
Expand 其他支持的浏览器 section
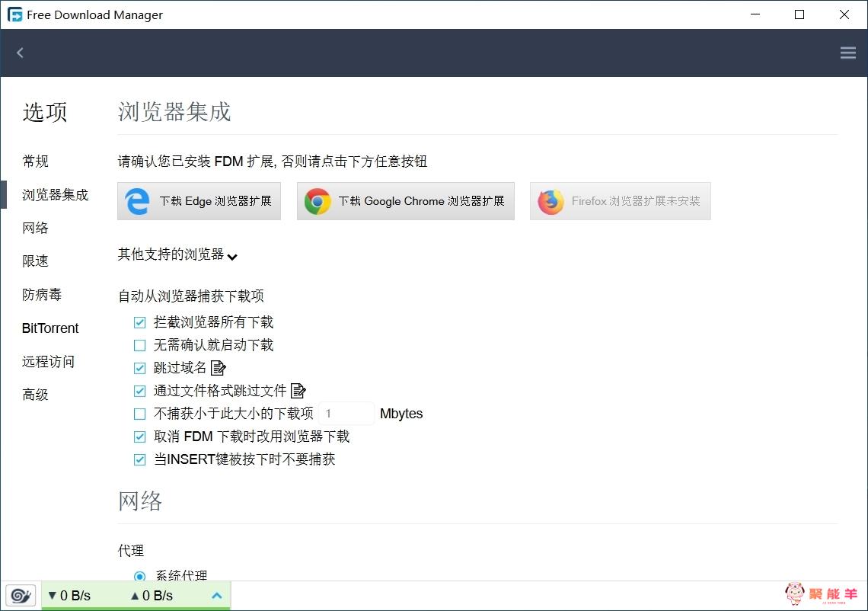[177, 254]
